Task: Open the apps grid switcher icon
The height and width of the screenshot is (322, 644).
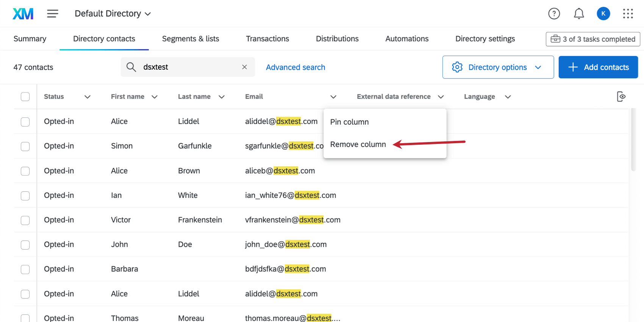Action: (x=628, y=14)
